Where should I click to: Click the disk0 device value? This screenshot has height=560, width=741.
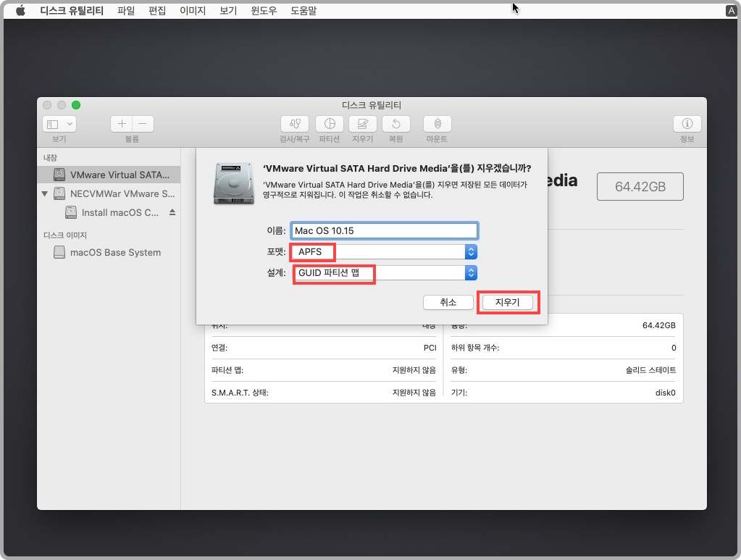[x=666, y=393]
